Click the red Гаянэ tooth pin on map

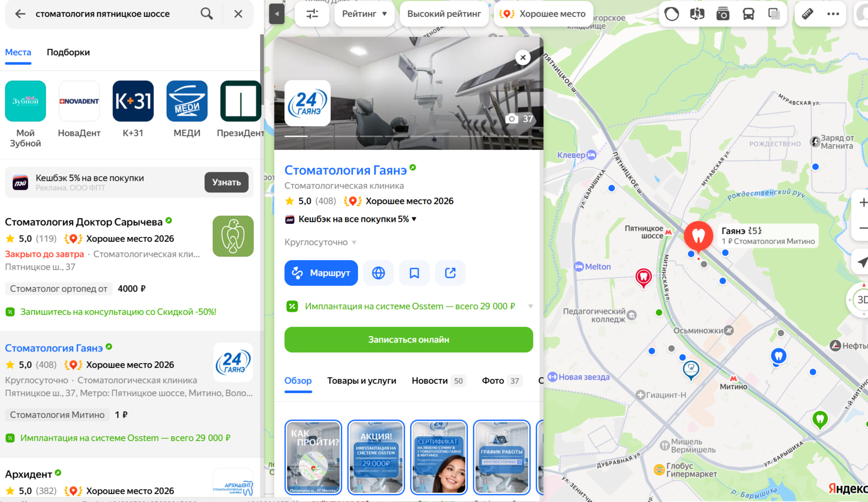pos(698,236)
